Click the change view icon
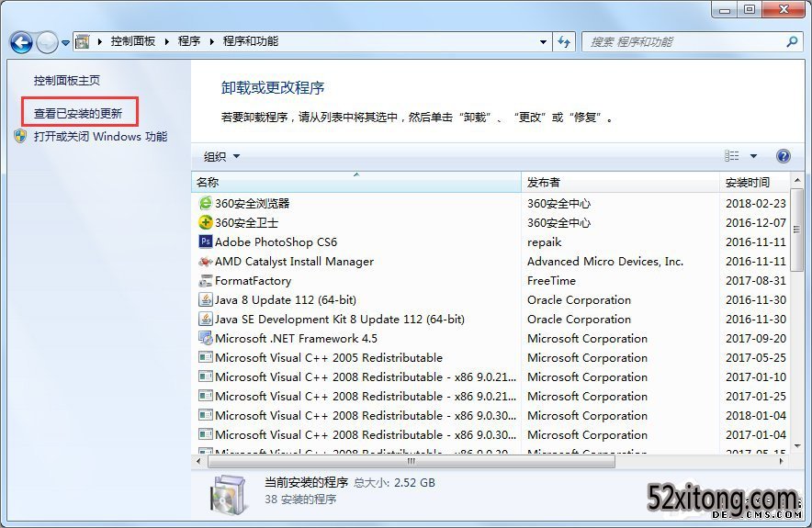The width and height of the screenshot is (812, 528). coord(731,156)
